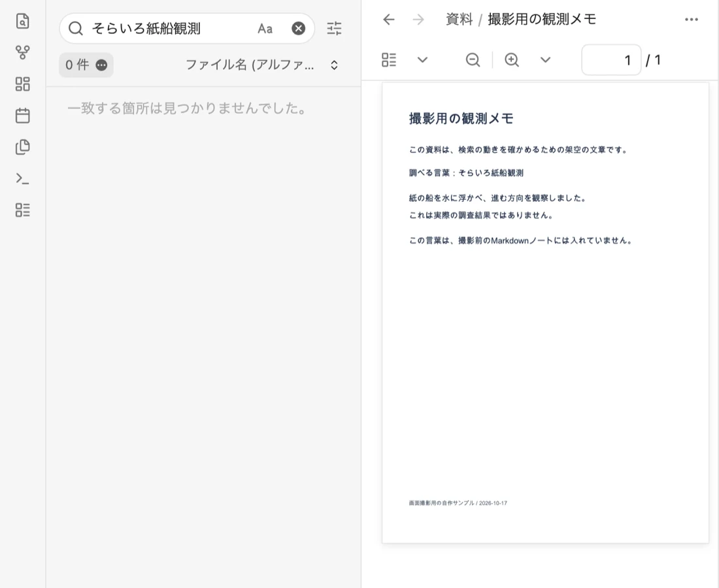This screenshot has height=588, width=719.
Task: Open the file search sidebar icon
Action: click(22, 21)
